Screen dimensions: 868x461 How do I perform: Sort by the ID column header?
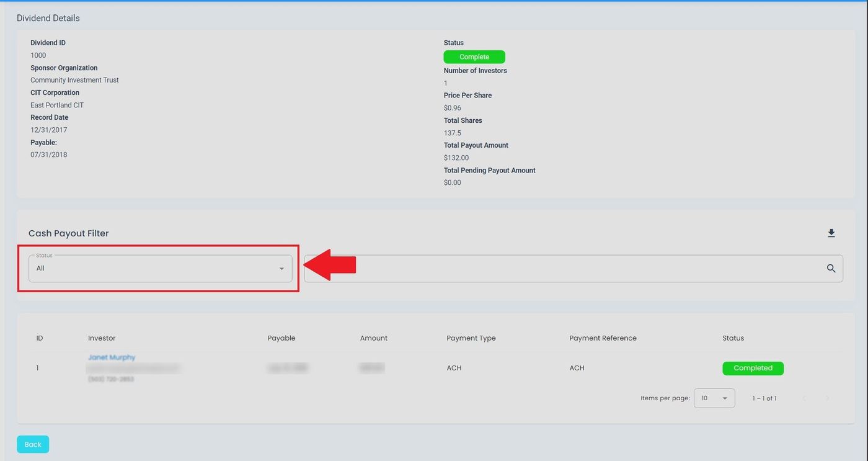40,338
